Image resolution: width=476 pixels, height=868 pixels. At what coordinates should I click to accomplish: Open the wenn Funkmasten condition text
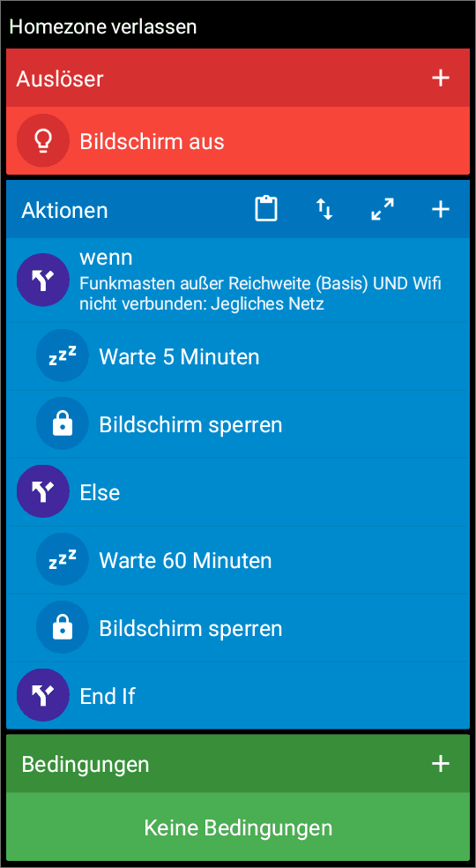260,294
